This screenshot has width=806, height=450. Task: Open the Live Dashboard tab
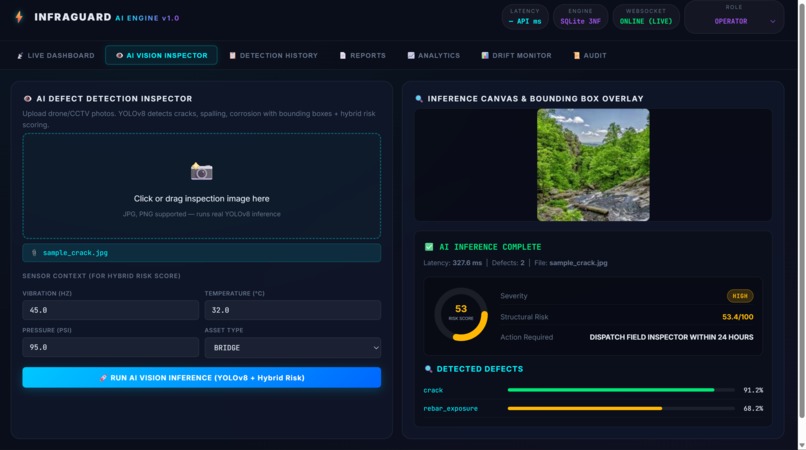56,56
